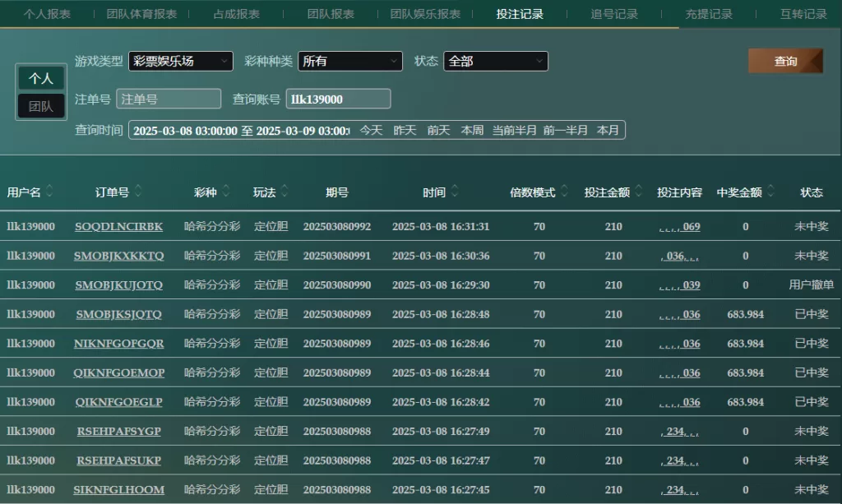Viewport: 842px width, 504px height.
Task: Open the 状态 dropdown 全部
Action: (x=496, y=61)
